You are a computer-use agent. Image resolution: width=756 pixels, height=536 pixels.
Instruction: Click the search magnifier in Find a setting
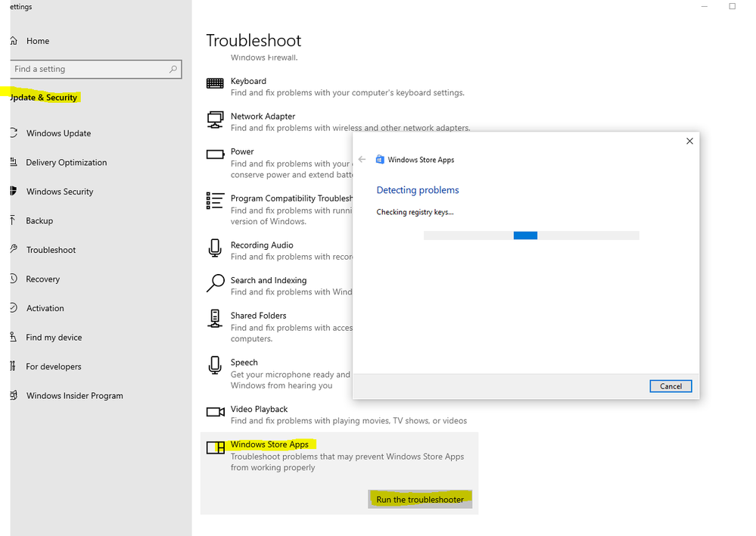pyautogui.click(x=173, y=70)
